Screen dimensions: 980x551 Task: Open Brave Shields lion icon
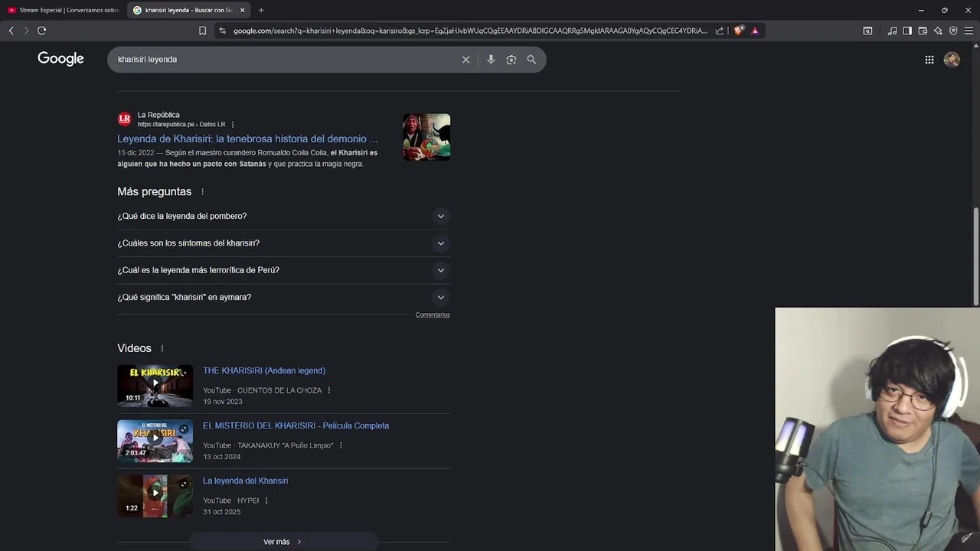tap(738, 31)
